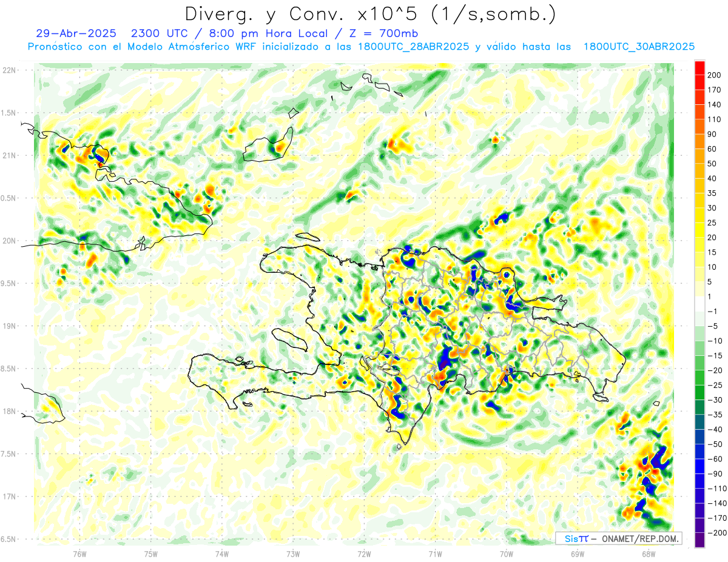Viewport: 728px width, 562px height.
Task: Click the positive '200' colorbar value
Action: (x=715, y=75)
